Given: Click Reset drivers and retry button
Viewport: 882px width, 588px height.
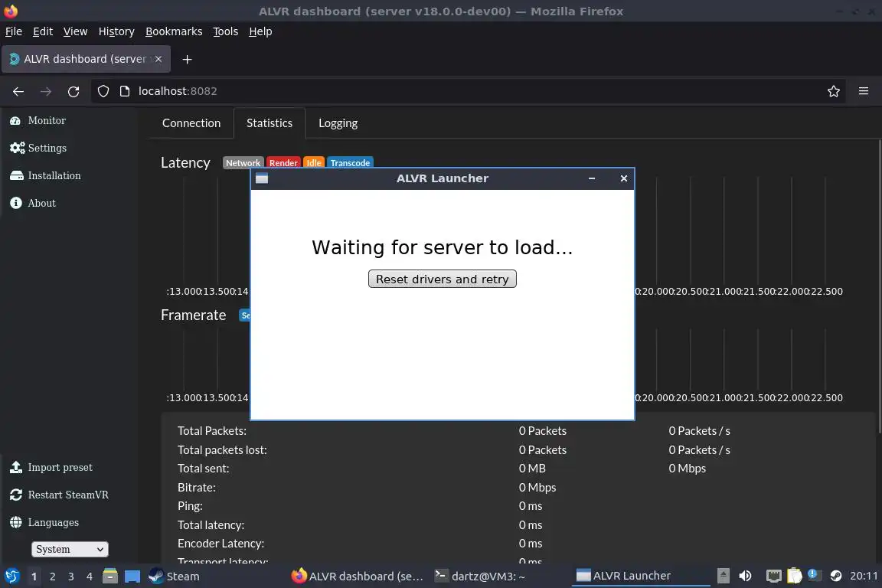Looking at the screenshot, I should [x=442, y=279].
